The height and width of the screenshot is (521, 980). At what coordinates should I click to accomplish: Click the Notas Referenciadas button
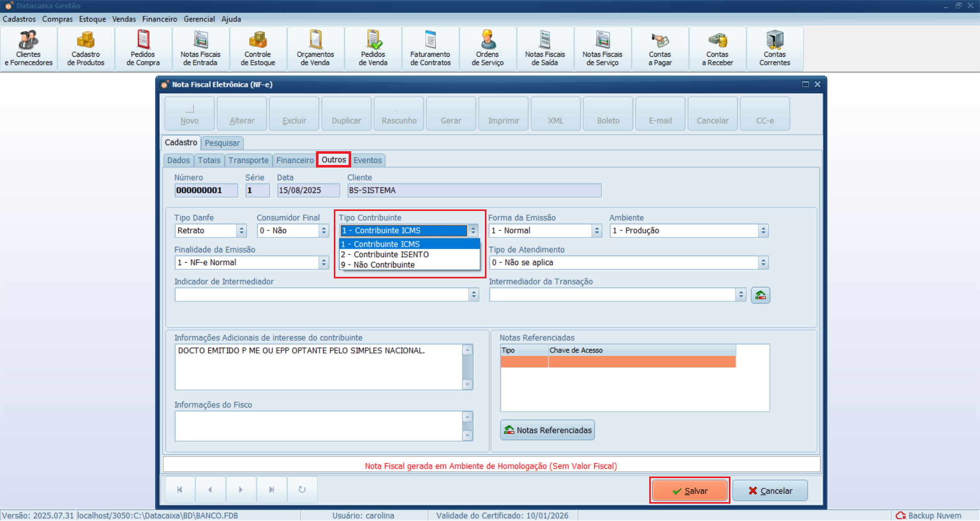(x=547, y=430)
